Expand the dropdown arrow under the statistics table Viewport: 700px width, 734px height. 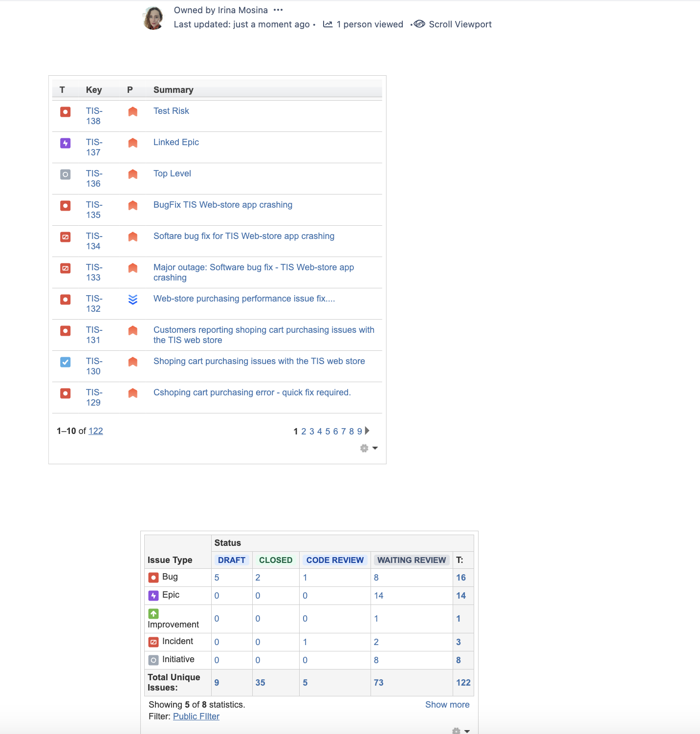coord(467,731)
